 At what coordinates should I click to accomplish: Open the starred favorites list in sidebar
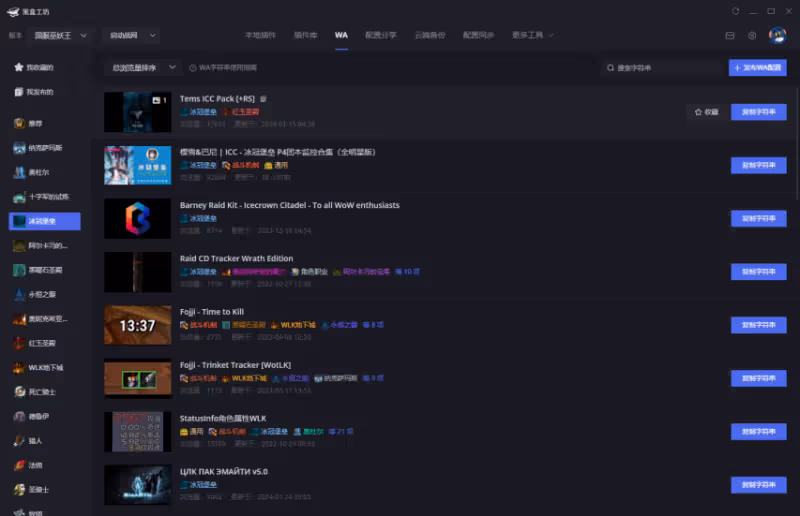pyautogui.click(x=35, y=67)
